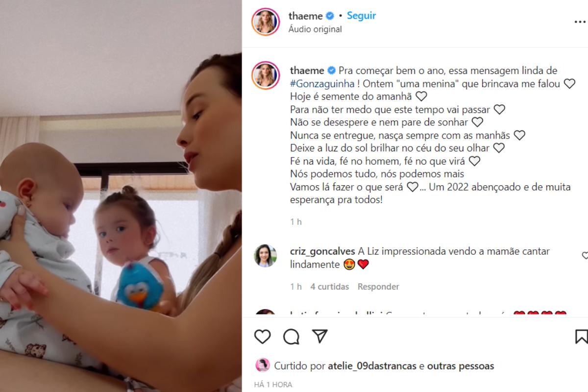
Task: Open criz_goncalves profile from username
Action: [x=322, y=251]
